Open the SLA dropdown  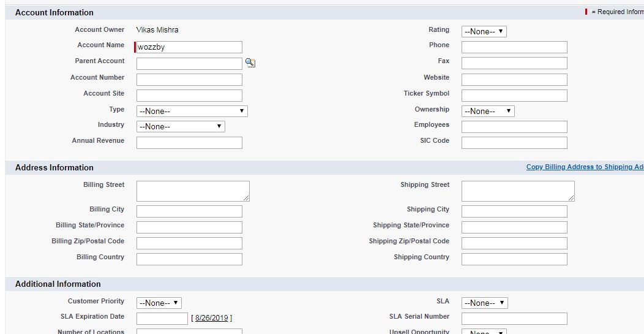pos(484,303)
